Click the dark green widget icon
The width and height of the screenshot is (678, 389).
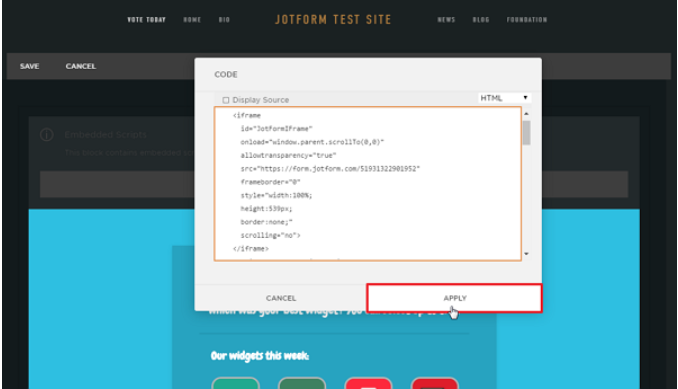pyautogui.click(x=302, y=383)
